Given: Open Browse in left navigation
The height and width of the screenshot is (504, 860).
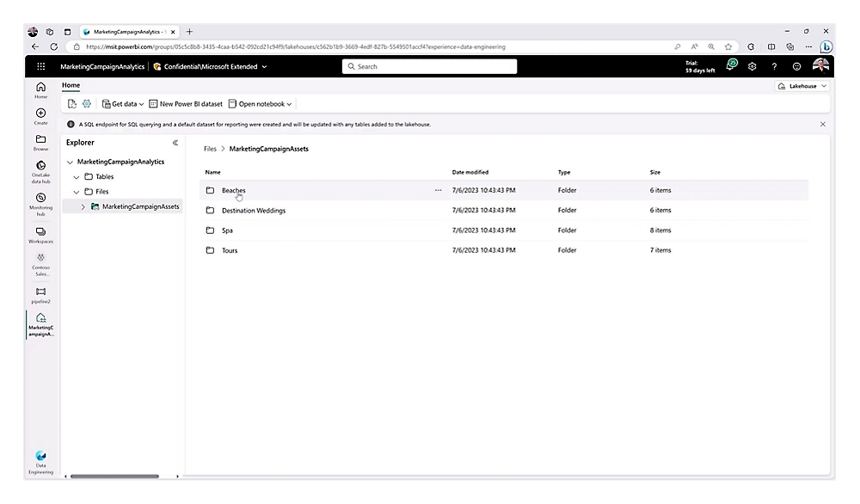Looking at the screenshot, I should pos(40,143).
